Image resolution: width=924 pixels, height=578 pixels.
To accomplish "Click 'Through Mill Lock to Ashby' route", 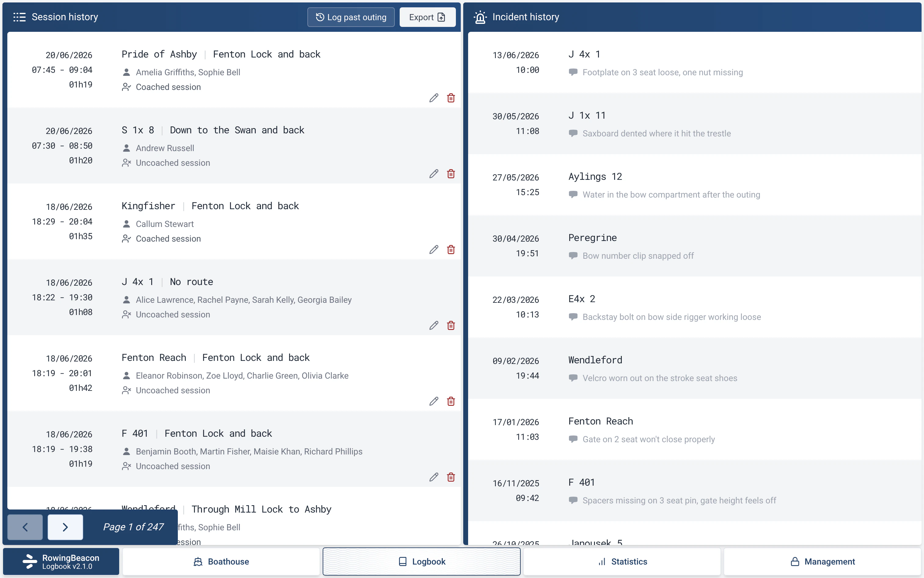I will click(x=262, y=509).
